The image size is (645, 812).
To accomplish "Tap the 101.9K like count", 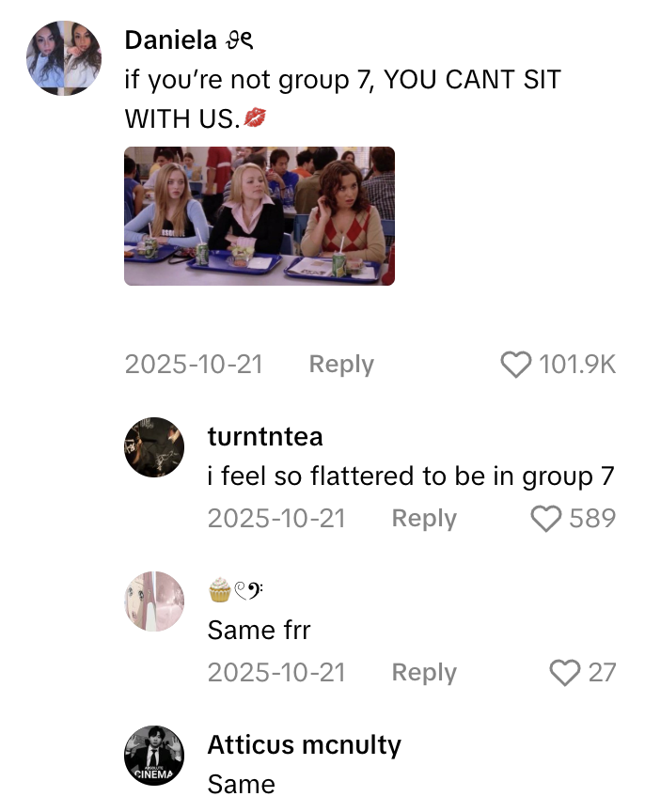I will click(x=577, y=365).
